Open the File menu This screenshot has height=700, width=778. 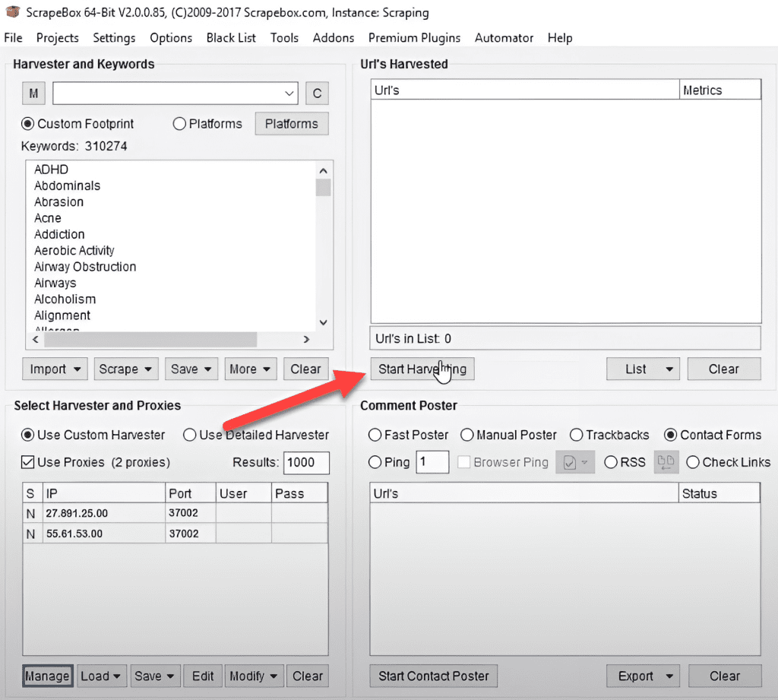pyautogui.click(x=13, y=38)
